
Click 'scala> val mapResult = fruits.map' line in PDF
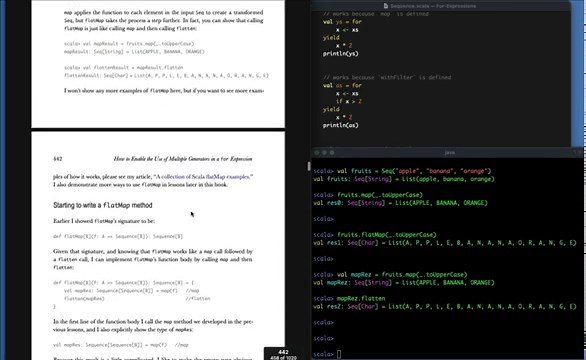pos(129,44)
